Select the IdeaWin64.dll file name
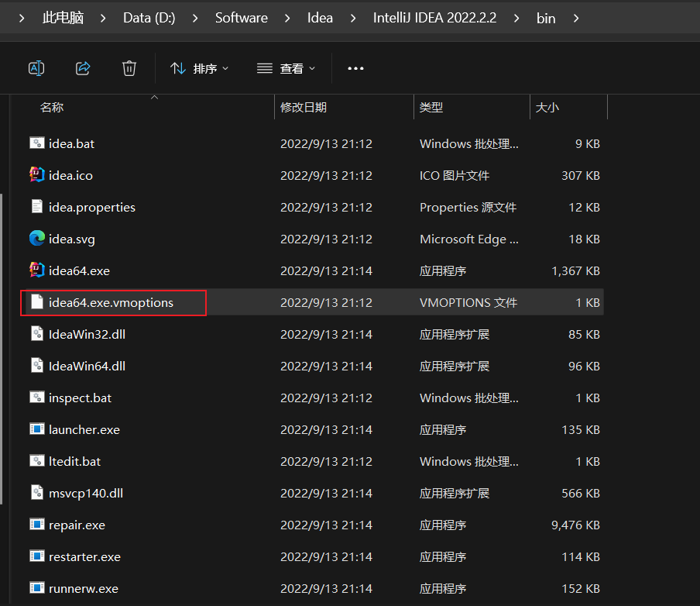 coord(87,366)
